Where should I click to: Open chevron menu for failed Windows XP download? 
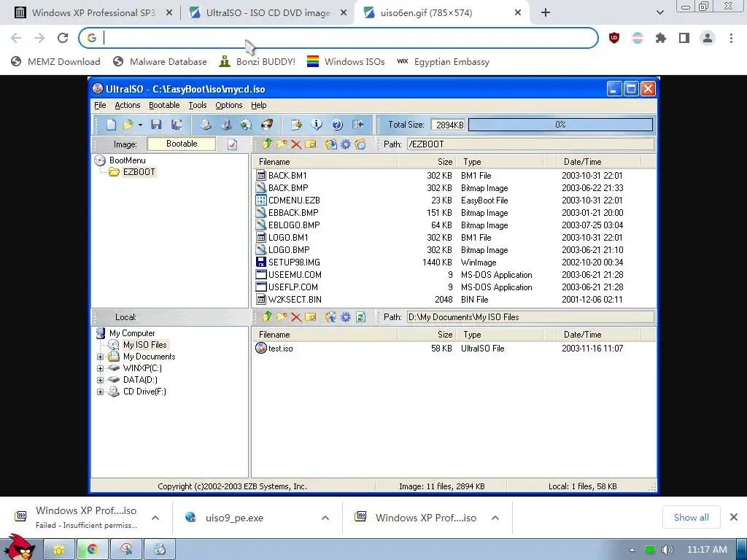[x=155, y=518]
